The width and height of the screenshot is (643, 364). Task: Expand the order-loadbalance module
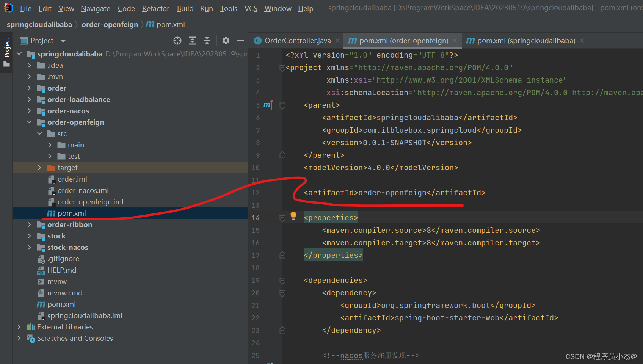[x=29, y=99]
